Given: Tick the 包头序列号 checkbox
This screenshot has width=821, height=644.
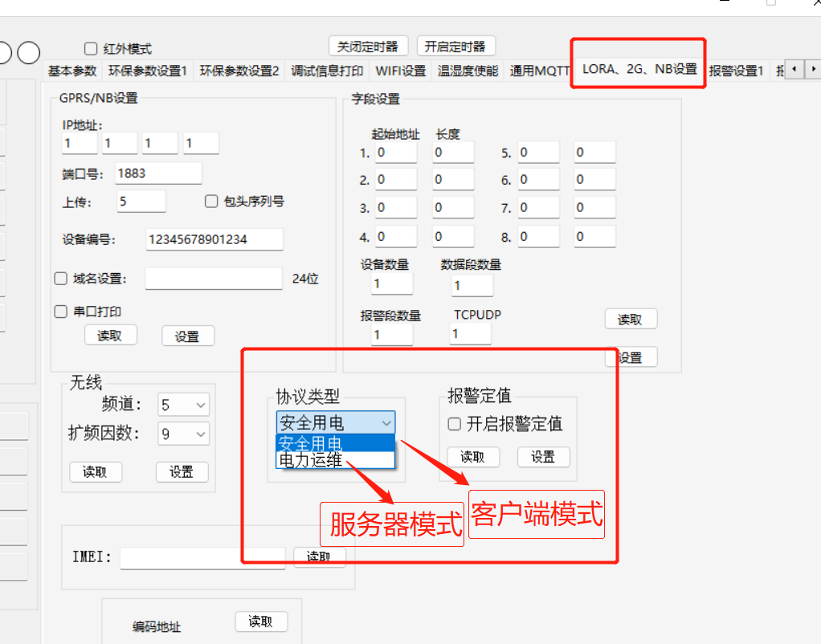Looking at the screenshot, I should [212, 201].
